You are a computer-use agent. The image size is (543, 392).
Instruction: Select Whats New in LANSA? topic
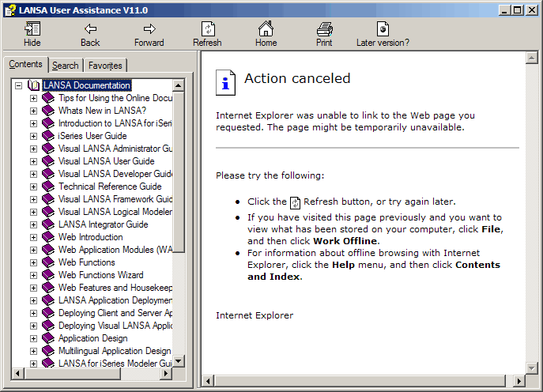click(102, 111)
